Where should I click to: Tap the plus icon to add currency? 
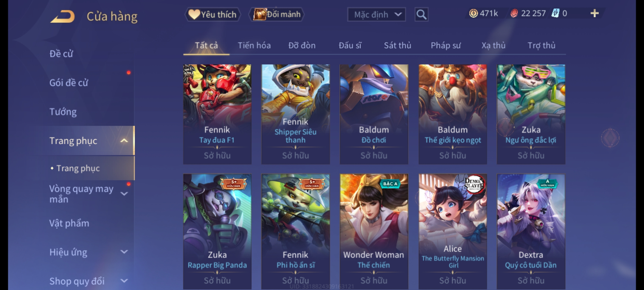pyautogui.click(x=595, y=13)
